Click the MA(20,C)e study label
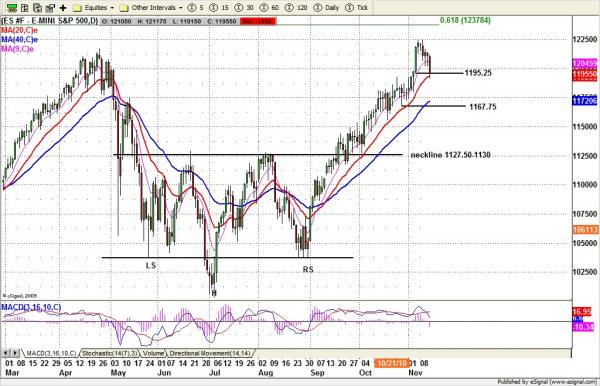Viewport: 600px width, 386px height. (19, 30)
